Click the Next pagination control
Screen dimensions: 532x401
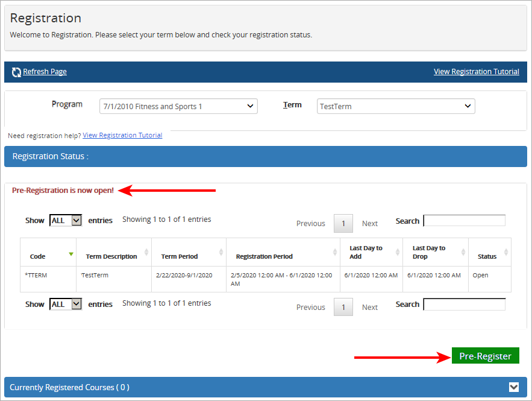click(x=369, y=223)
